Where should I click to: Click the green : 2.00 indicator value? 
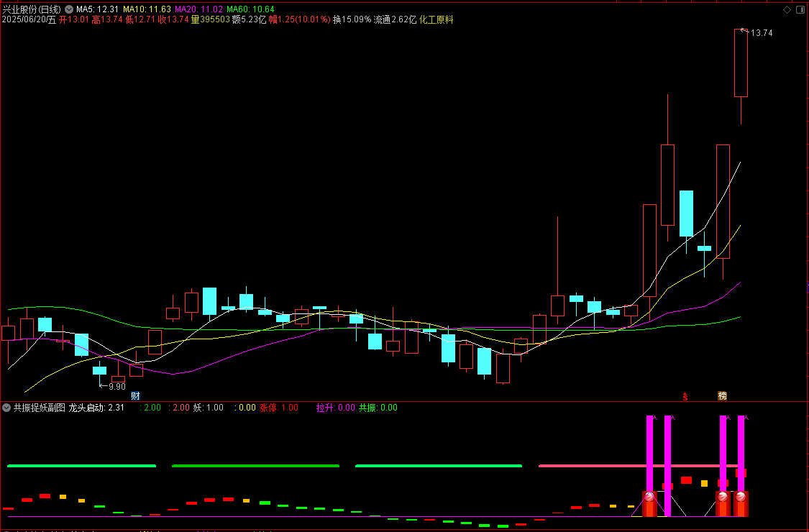point(150,408)
